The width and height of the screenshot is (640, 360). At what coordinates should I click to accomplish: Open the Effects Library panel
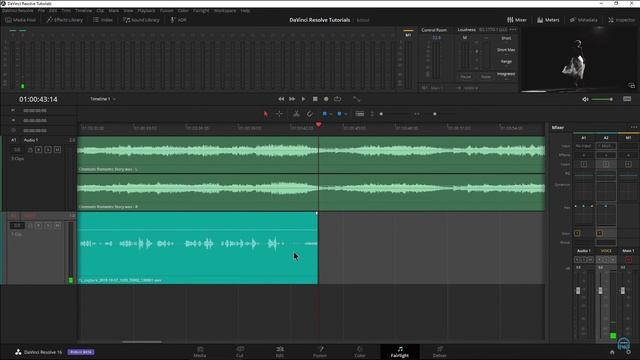pyautogui.click(x=64, y=20)
